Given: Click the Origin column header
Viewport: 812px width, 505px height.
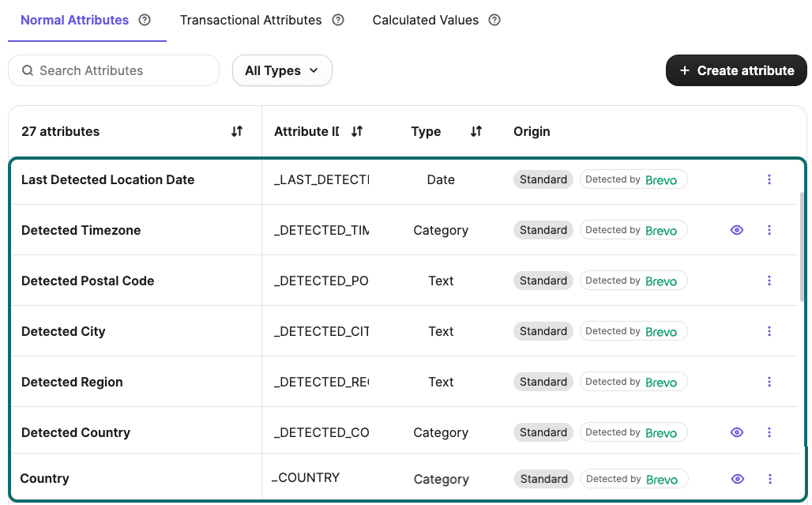Looking at the screenshot, I should point(532,131).
